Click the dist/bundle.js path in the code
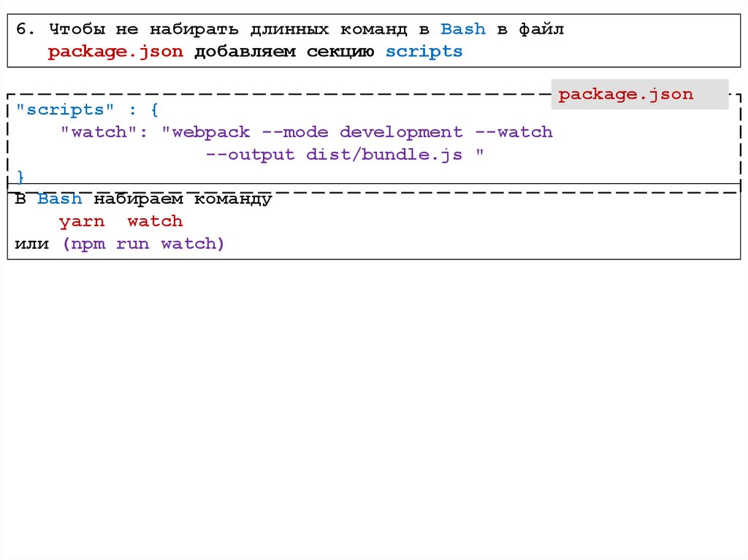This screenshot has width=748, height=560. (x=384, y=155)
